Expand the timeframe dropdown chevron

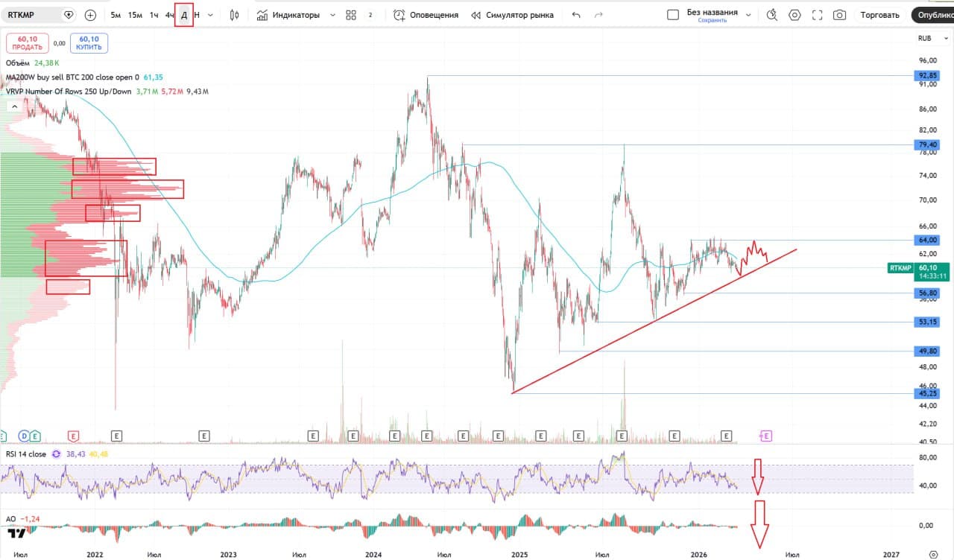pyautogui.click(x=210, y=15)
